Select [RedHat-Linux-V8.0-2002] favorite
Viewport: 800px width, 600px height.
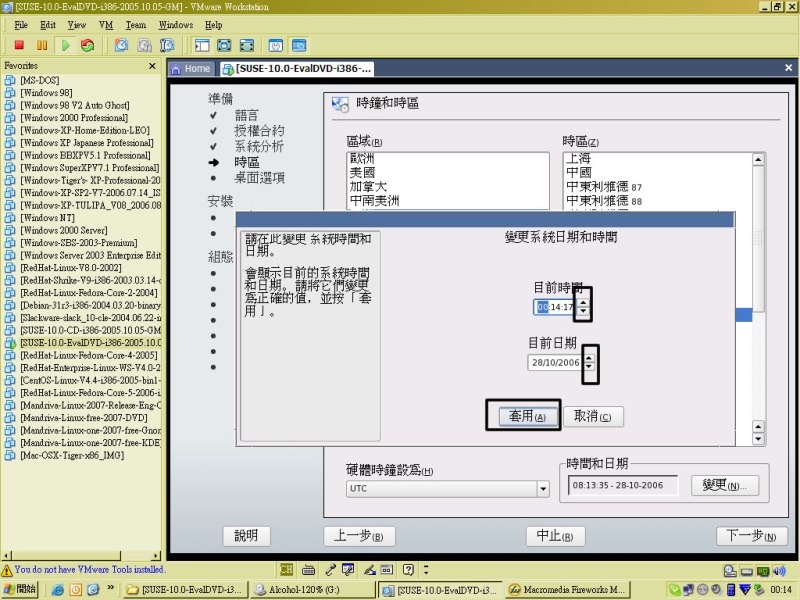[70, 268]
